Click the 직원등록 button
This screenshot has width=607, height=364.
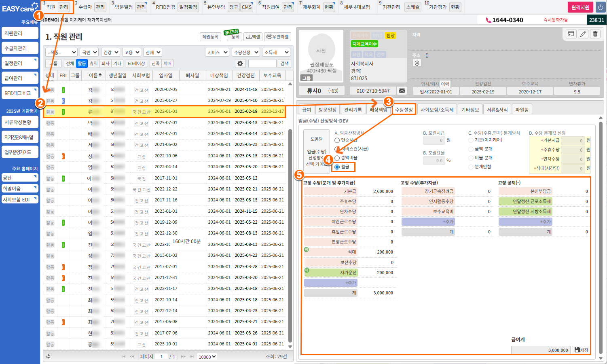coord(210,37)
